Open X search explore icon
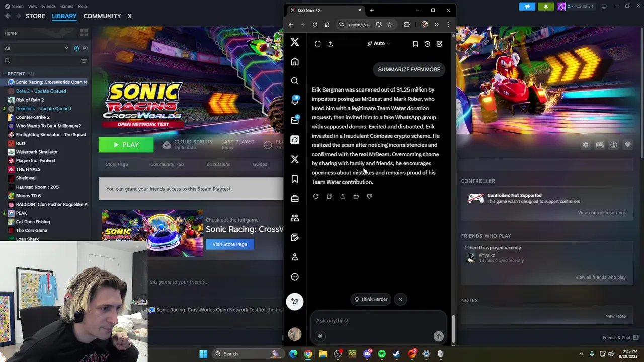 [295, 81]
